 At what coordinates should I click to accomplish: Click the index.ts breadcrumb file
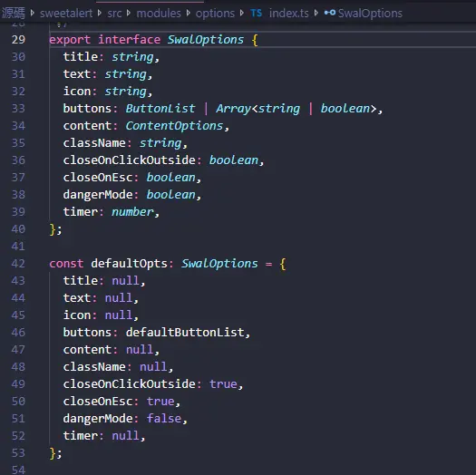pos(288,13)
